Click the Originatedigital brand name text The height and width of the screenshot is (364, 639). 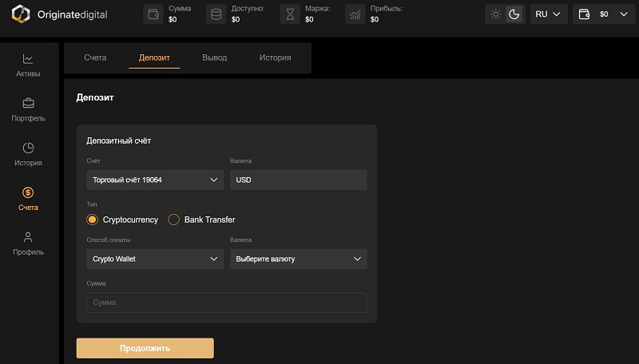[x=73, y=14]
